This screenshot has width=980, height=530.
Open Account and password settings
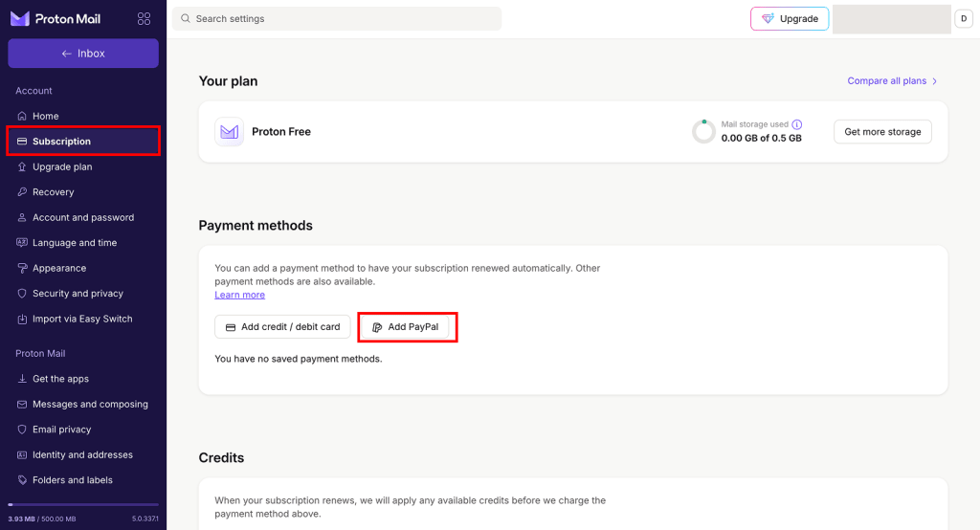[83, 217]
